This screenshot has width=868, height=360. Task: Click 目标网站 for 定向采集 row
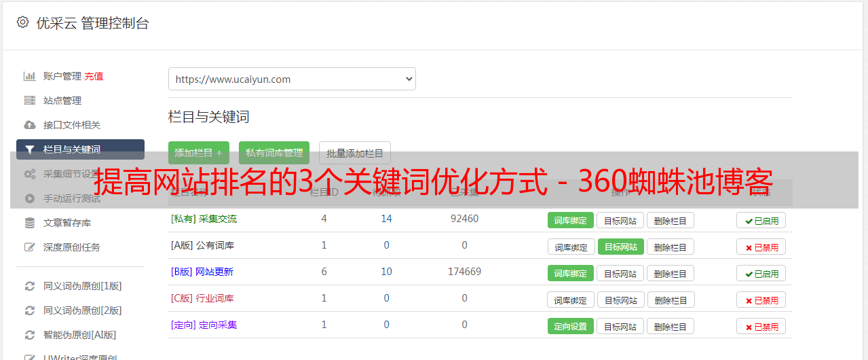[620, 326]
